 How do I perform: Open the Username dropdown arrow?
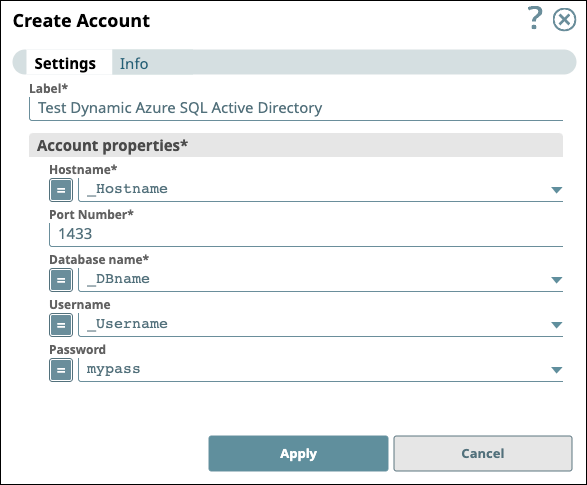(557, 325)
